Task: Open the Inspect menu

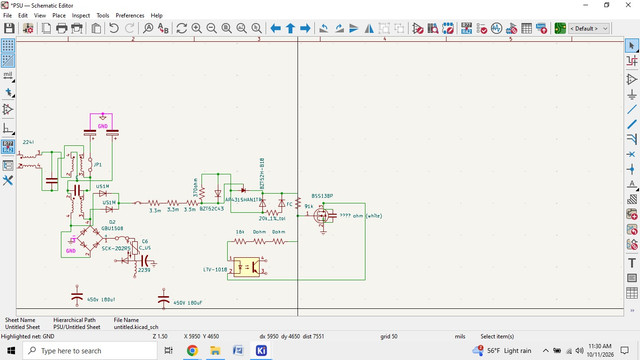Action: [x=81, y=16]
